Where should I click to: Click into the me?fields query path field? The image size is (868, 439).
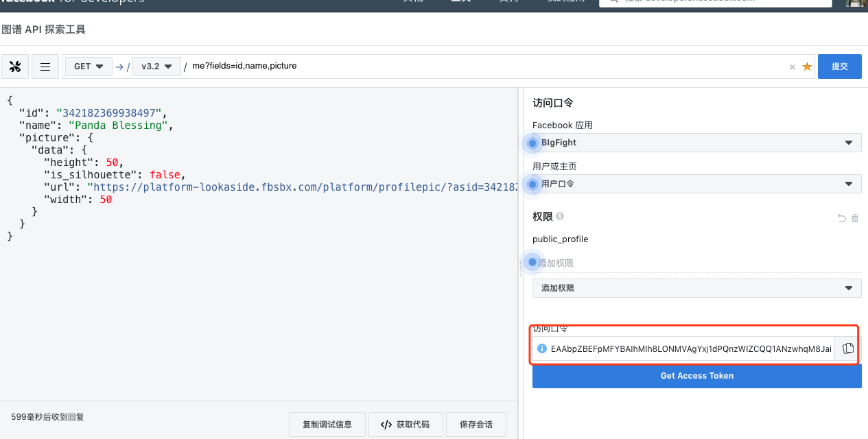pyautogui.click(x=480, y=67)
